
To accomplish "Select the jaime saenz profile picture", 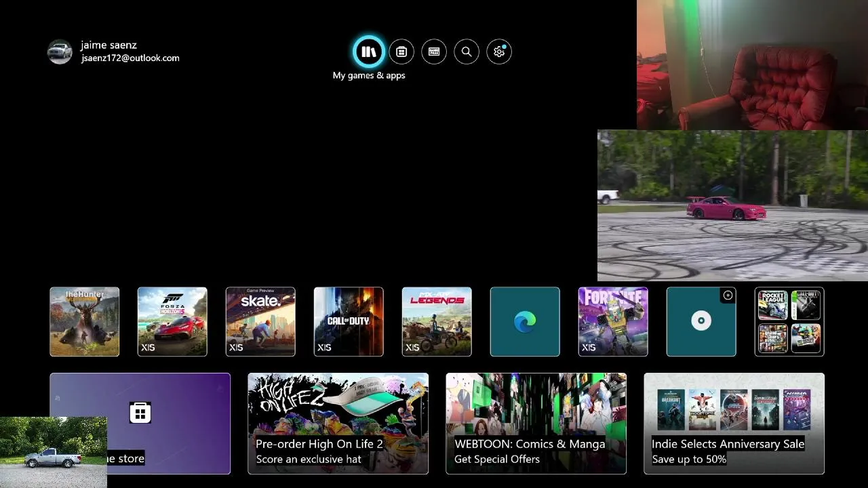I will click(60, 52).
